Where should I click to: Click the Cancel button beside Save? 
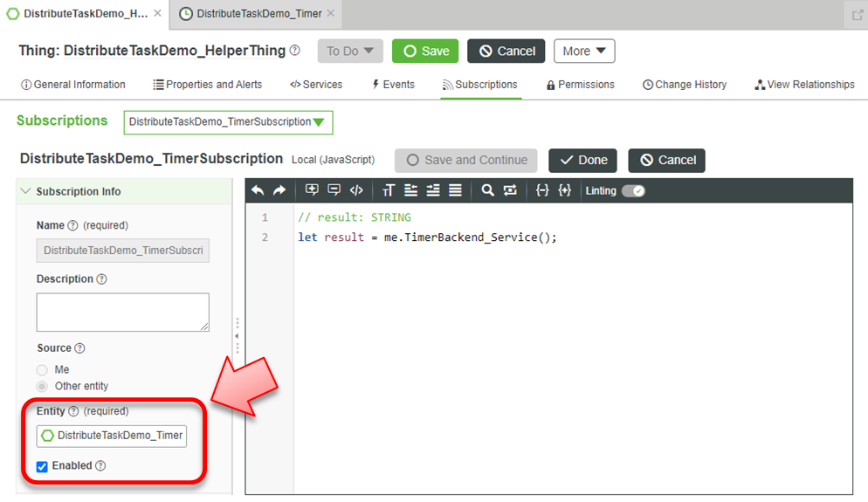coord(506,51)
